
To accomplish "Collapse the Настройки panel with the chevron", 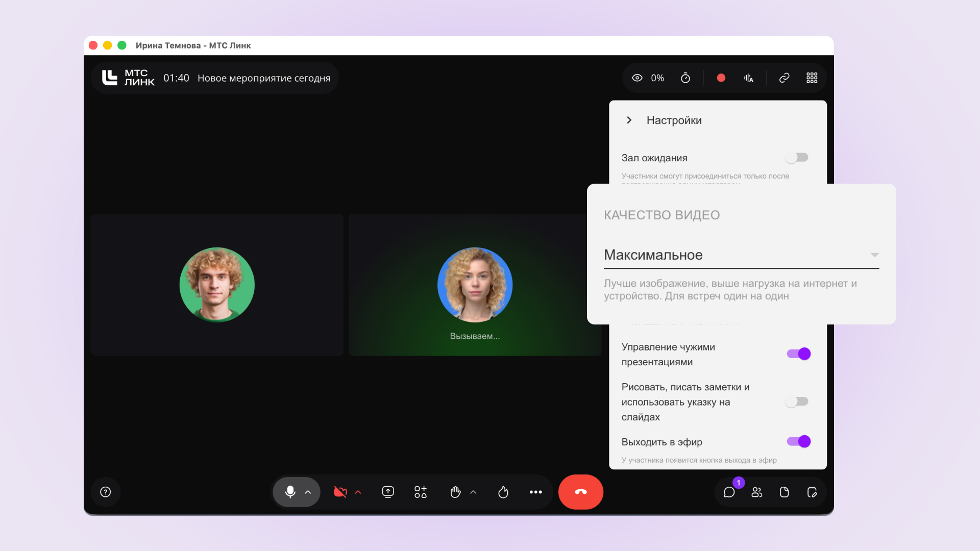I will pos(629,120).
